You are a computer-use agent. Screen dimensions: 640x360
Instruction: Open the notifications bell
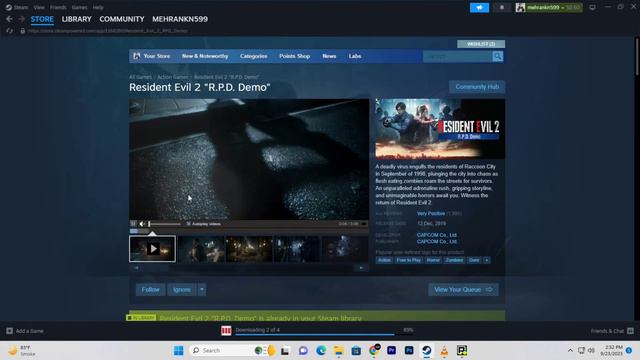click(x=502, y=7)
